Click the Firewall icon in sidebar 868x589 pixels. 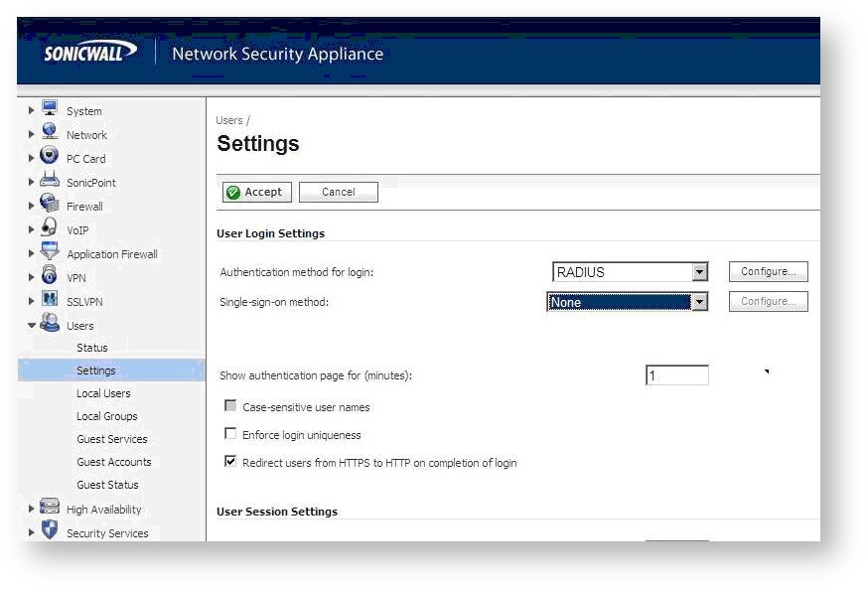click(50, 205)
